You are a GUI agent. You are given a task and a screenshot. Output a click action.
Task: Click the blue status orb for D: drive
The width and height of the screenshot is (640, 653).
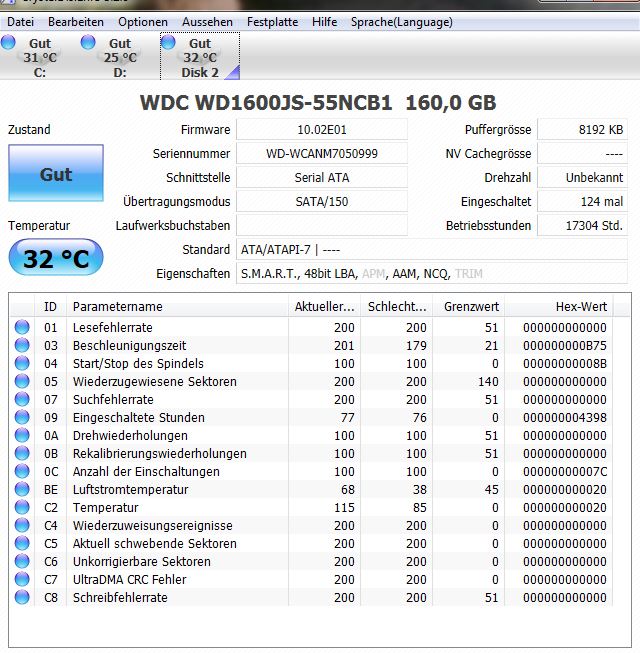[x=88, y=42]
